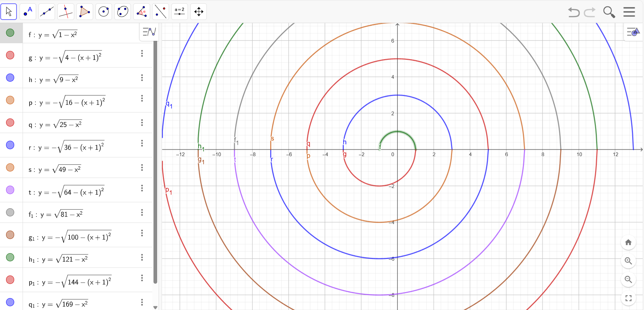Select the Perpendicular Line tool
644x310 pixels.
tap(66, 12)
